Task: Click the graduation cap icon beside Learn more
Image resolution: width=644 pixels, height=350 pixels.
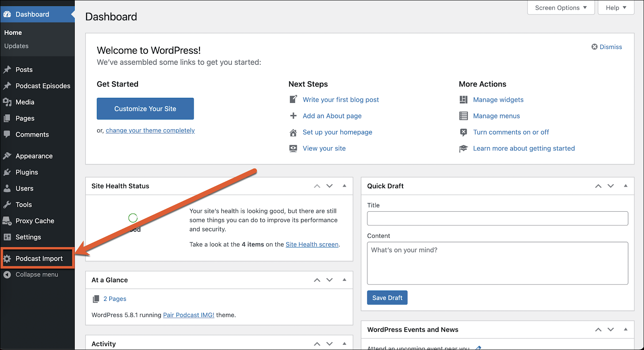Action: (x=464, y=148)
